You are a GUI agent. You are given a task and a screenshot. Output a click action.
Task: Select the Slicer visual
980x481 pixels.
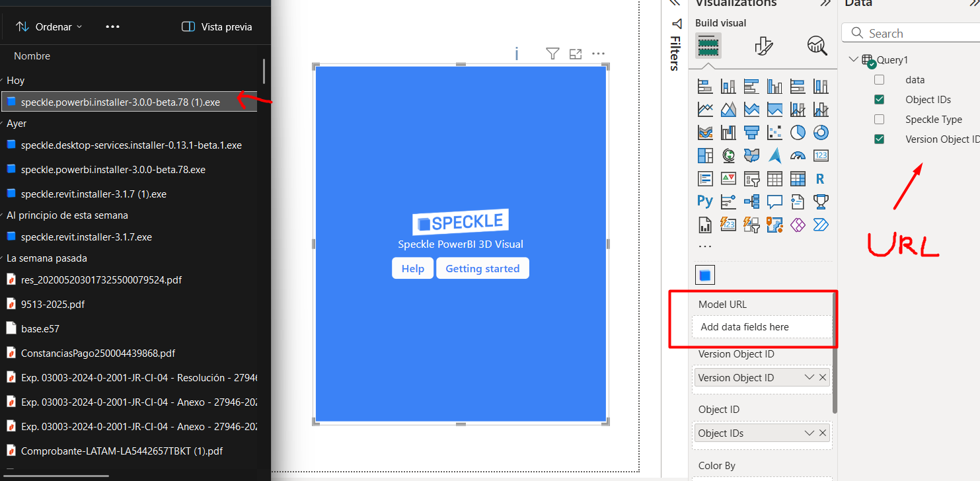click(751, 178)
